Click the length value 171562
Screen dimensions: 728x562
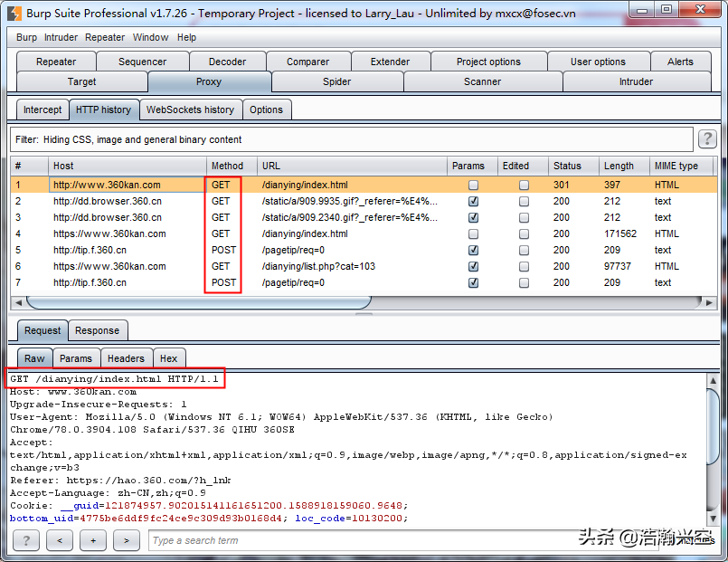(620, 233)
